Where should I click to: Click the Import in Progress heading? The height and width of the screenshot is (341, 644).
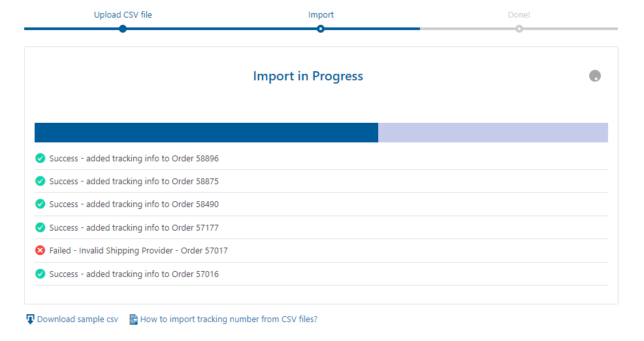tap(308, 76)
